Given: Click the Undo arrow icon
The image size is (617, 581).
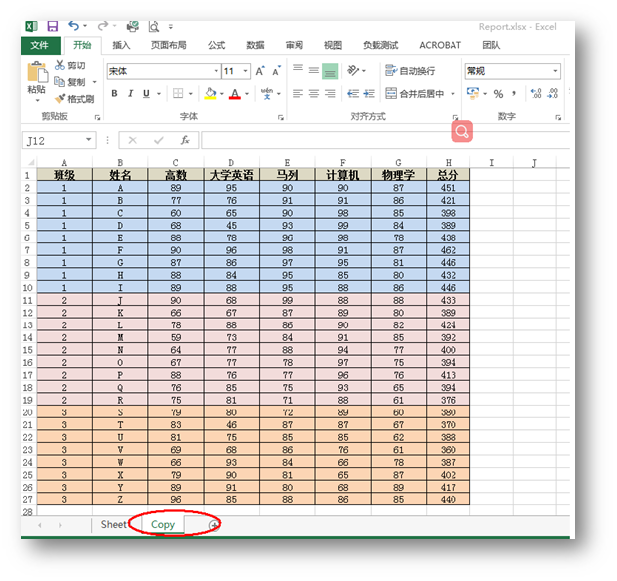Looking at the screenshot, I should pos(75,26).
